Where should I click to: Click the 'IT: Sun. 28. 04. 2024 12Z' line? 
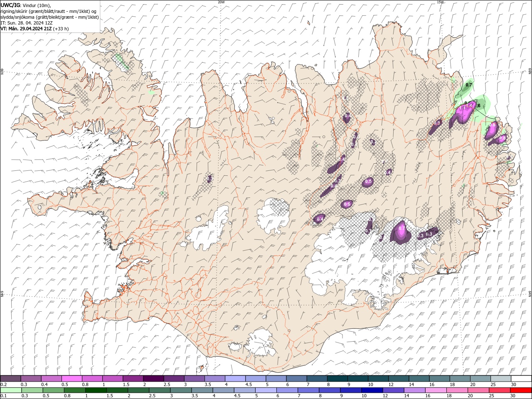click(27, 23)
